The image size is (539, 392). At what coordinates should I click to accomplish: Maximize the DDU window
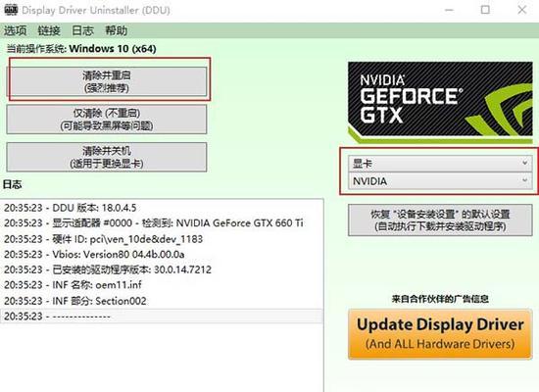point(485,10)
